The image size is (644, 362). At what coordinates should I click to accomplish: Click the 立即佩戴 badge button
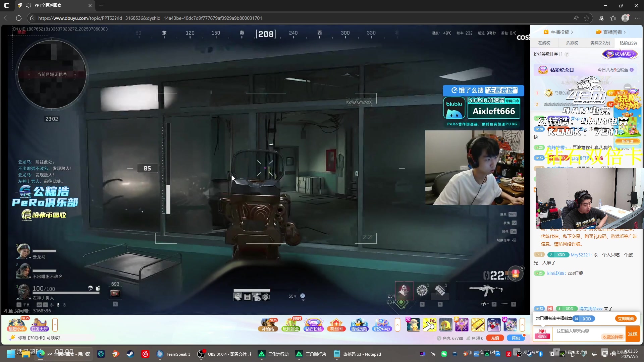626,319
